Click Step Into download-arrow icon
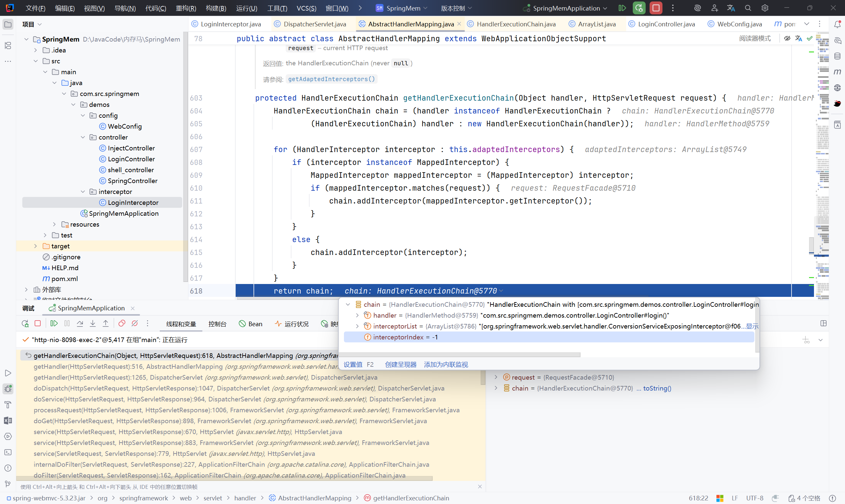Viewport: 845px width, 504px height. pos(93,323)
